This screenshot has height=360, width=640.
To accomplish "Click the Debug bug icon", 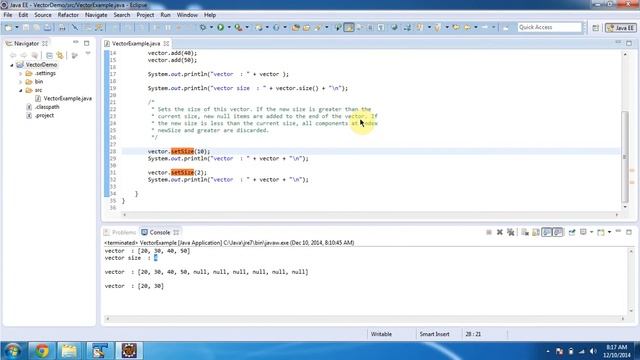I will 203,27.
